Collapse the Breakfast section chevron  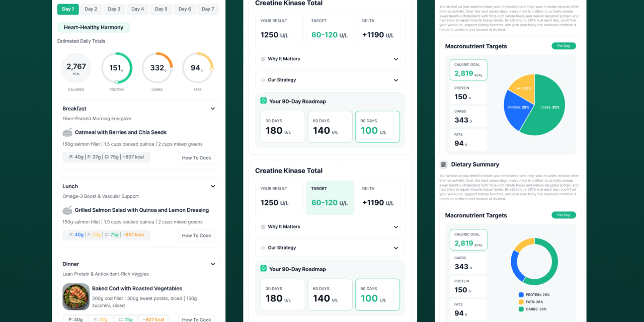(213, 109)
